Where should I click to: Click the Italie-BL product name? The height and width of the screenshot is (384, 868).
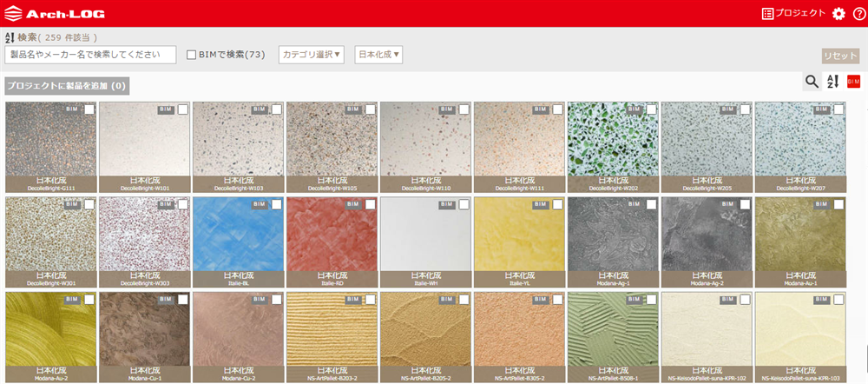pyautogui.click(x=239, y=284)
